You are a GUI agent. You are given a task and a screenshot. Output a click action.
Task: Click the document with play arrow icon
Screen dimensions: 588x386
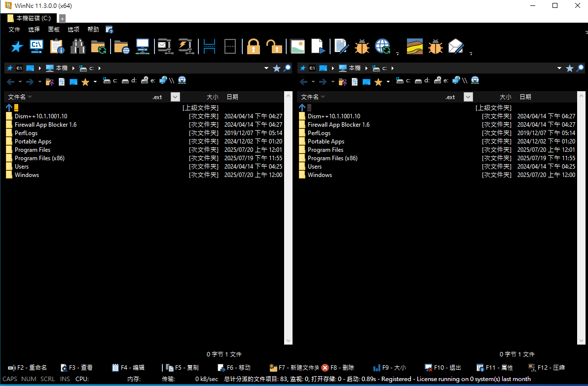click(x=318, y=46)
